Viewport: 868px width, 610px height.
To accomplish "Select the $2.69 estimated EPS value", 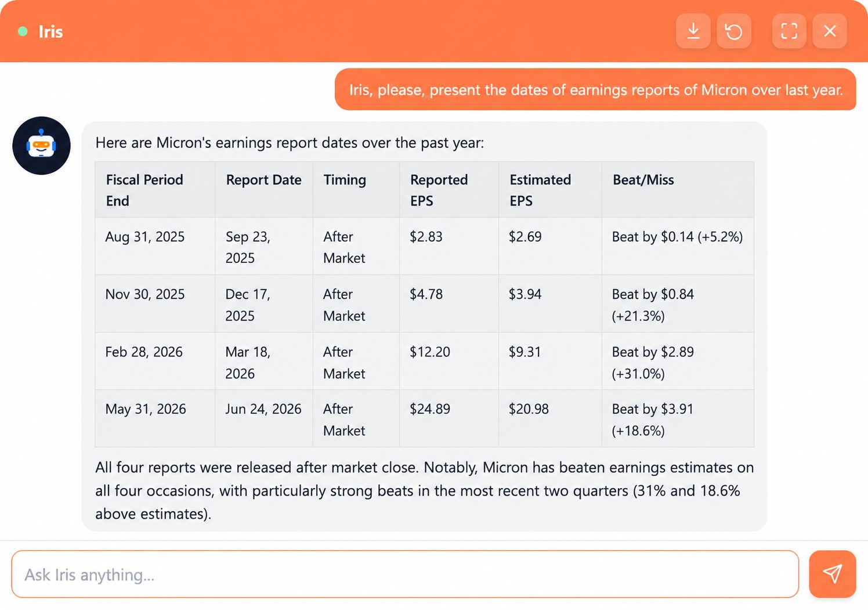I will pos(550,246).
